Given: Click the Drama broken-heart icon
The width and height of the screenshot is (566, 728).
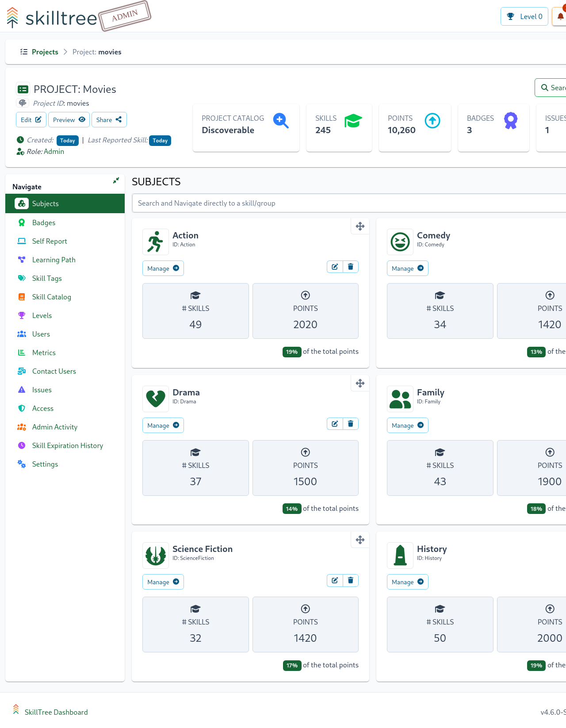Looking at the screenshot, I should (156, 399).
